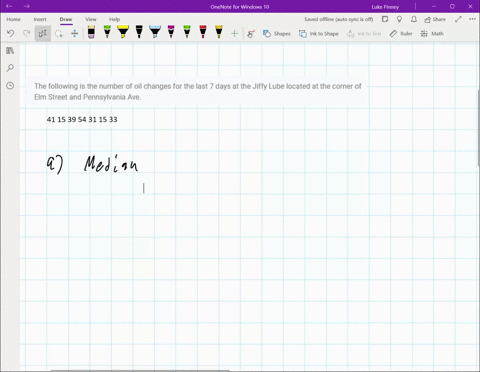Toggle Ink to Shape conversion
This screenshot has height=372, width=480.
319,33
